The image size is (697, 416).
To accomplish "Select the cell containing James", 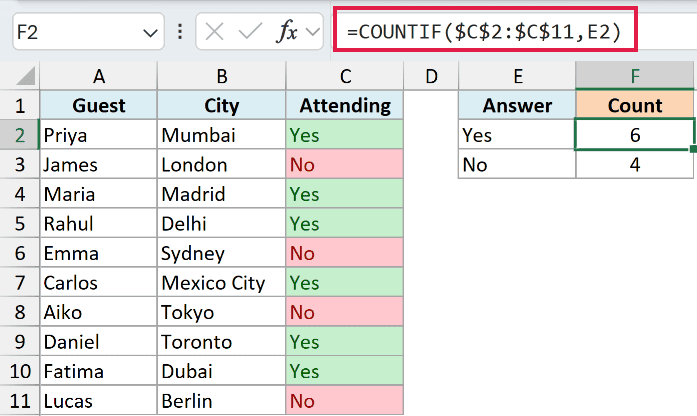I will (x=99, y=164).
